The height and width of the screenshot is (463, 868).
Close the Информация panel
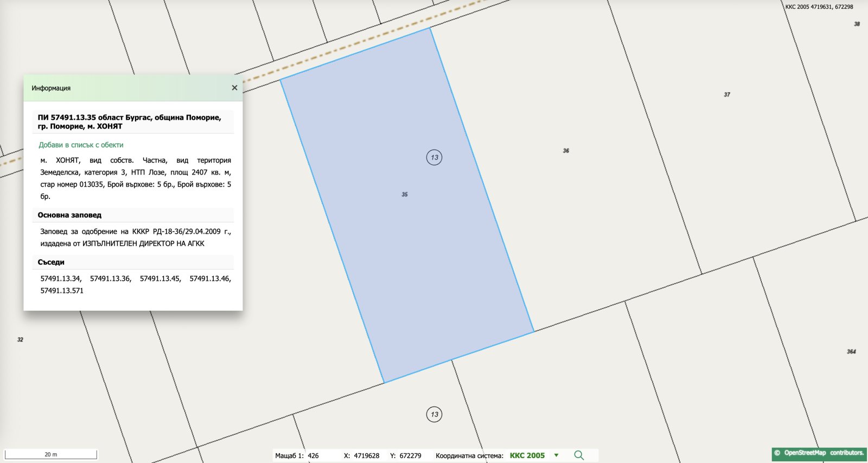[234, 88]
